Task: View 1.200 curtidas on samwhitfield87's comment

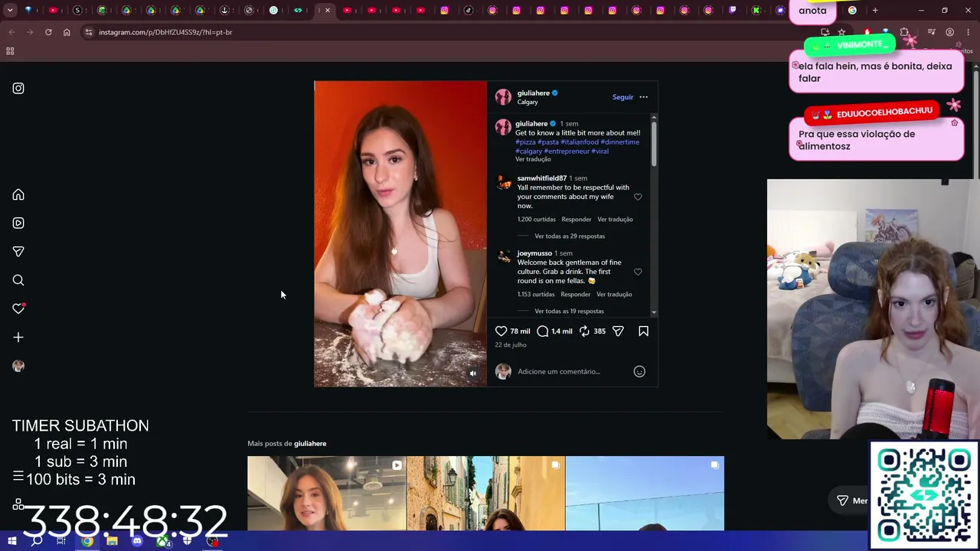Action: 536,220
